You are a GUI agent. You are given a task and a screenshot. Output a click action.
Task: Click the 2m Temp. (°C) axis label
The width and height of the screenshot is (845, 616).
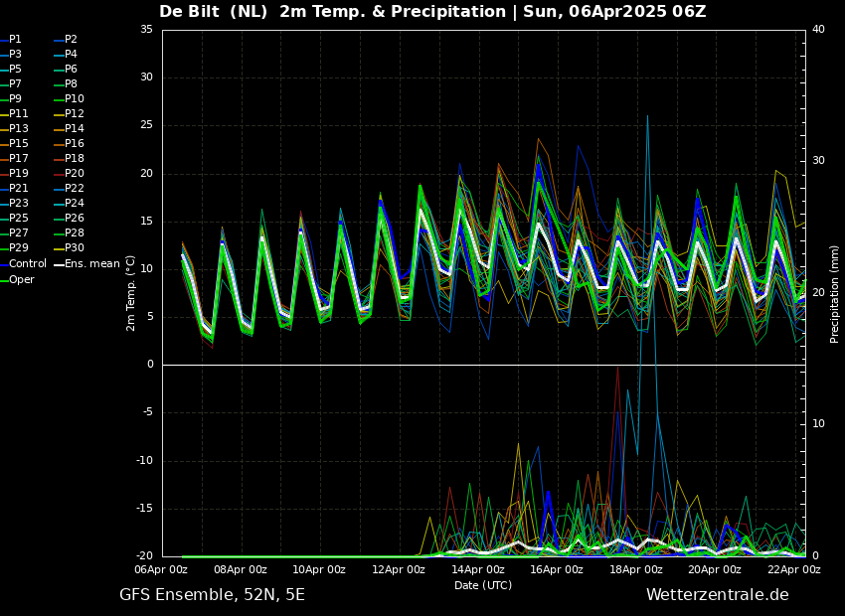pos(131,292)
